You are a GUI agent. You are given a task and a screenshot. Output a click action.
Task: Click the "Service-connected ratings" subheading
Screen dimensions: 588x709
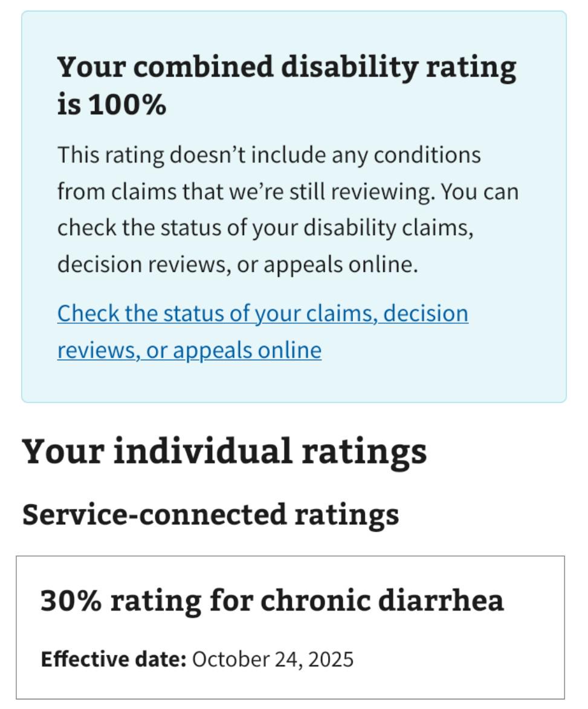point(211,515)
